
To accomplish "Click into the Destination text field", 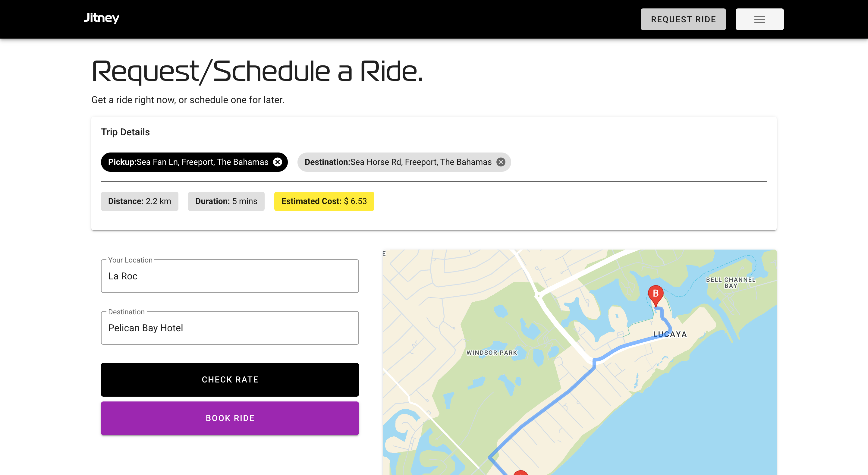I will [x=230, y=328].
